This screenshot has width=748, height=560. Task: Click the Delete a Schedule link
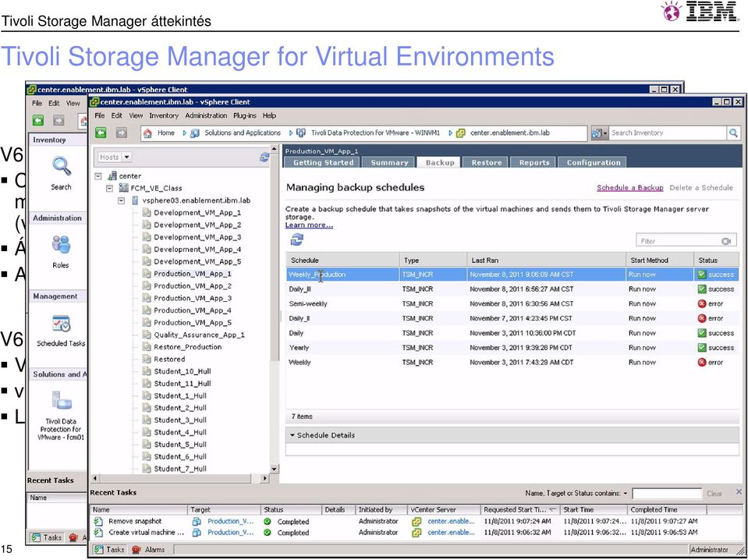[701, 188]
